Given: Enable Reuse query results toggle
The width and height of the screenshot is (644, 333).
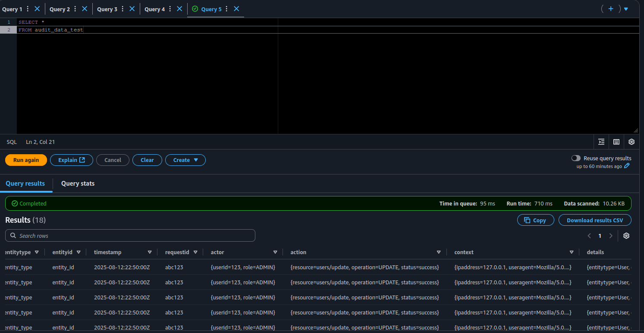Looking at the screenshot, I should point(576,158).
